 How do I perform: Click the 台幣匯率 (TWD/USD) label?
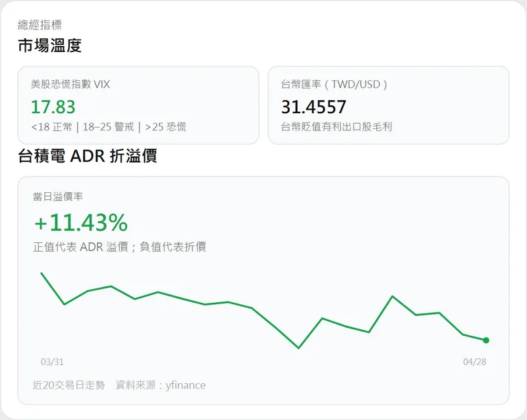pos(335,84)
